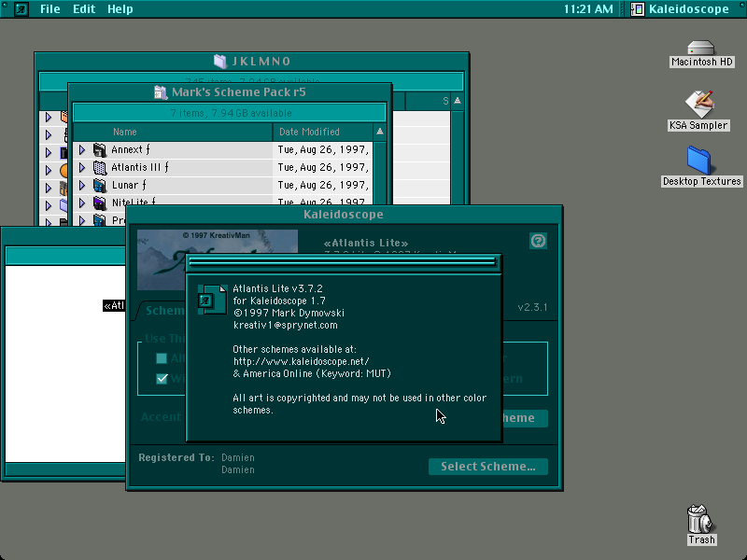Click the striped title bar of the about box
747x560 pixels.
click(344, 262)
